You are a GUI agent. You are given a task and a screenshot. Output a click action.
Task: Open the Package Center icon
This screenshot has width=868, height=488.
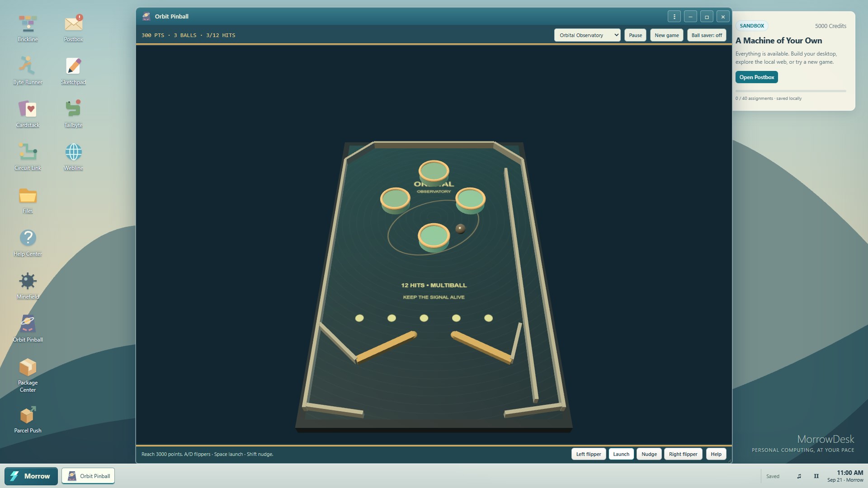coord(28,375)
